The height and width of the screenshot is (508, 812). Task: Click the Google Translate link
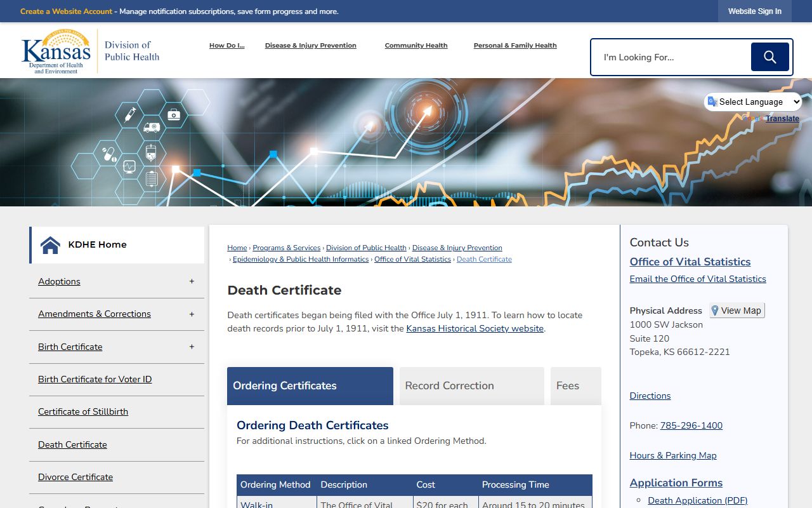click(782, 119)
